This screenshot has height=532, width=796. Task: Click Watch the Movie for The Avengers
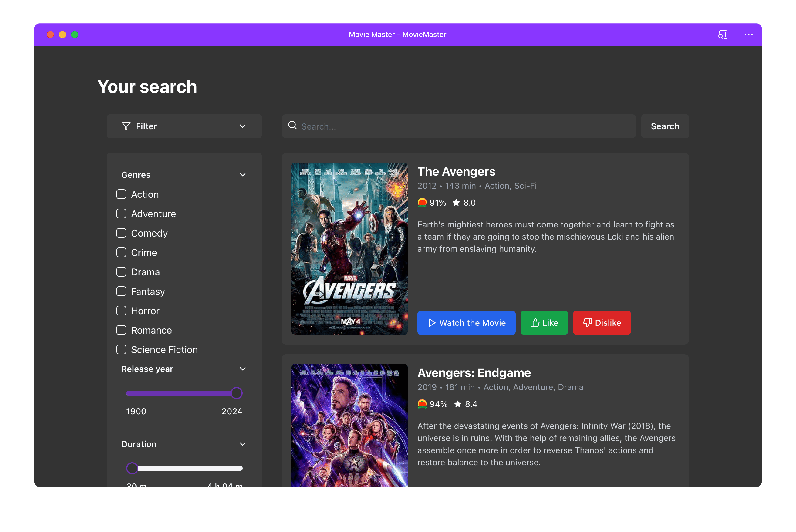tap(466, 323)
